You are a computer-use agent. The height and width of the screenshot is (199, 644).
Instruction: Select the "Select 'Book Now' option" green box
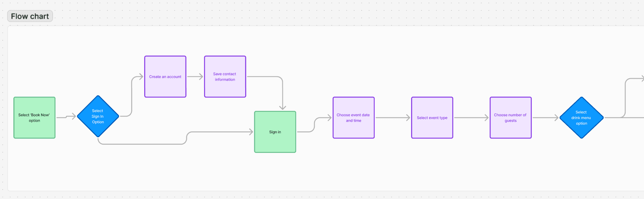(35, 118)
